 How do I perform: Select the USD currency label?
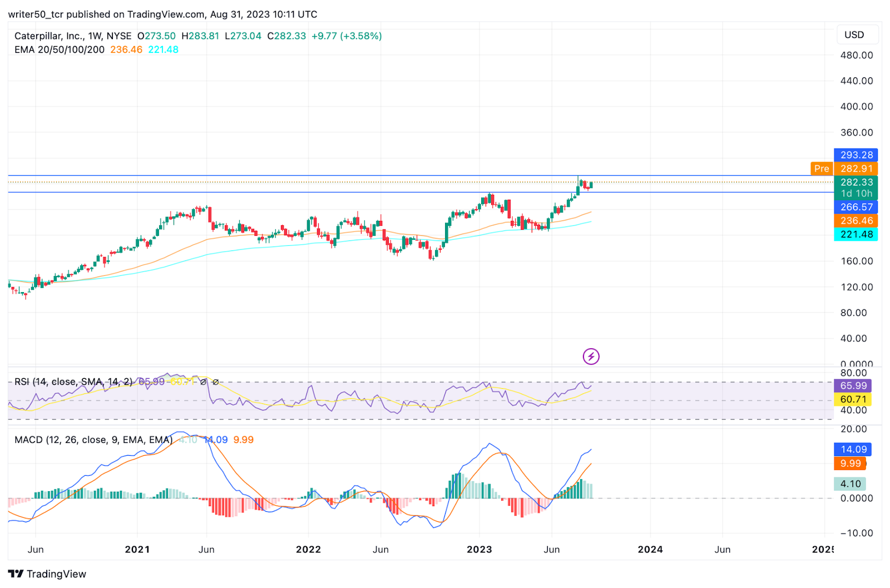coord(854,34)
